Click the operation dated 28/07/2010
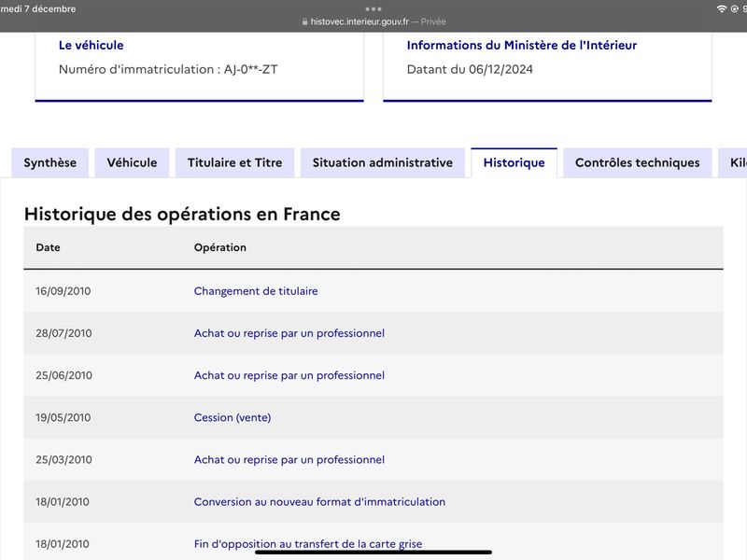 [289, 333]
